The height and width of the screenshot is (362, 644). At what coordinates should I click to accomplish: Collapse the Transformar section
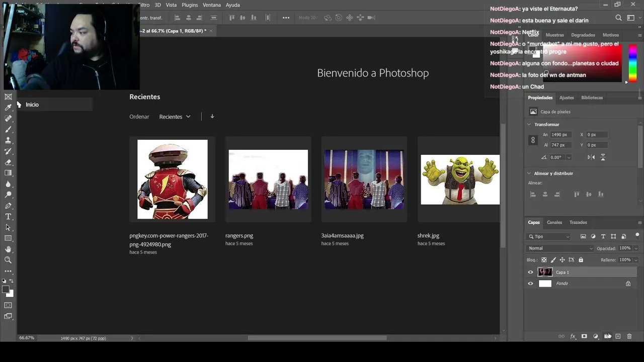pos(529,125)
